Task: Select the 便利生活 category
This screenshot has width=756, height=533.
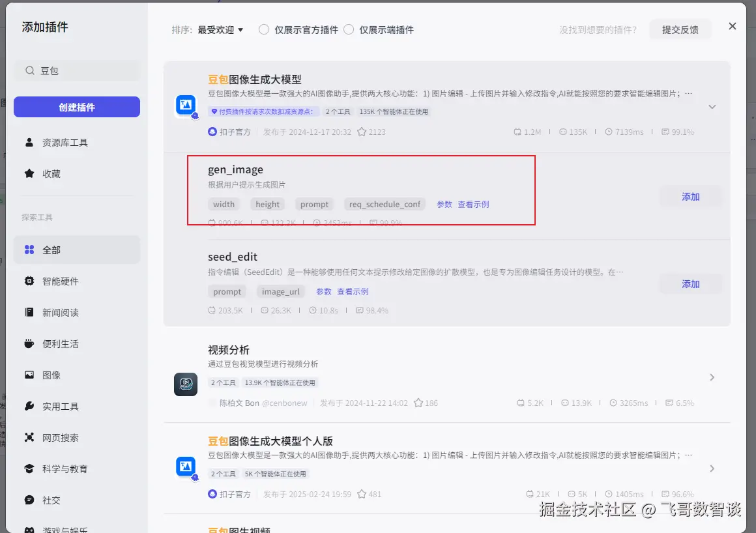Action: click(x=77, y=343)
